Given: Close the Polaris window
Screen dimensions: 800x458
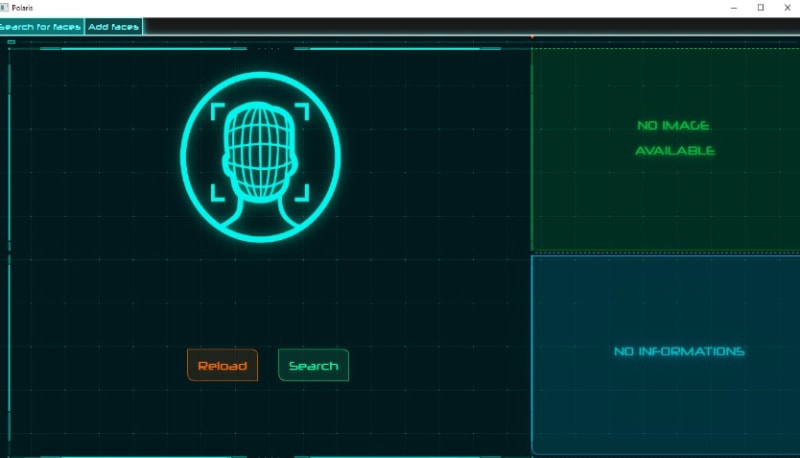Looking at the screenshot, I should [786, 8].
